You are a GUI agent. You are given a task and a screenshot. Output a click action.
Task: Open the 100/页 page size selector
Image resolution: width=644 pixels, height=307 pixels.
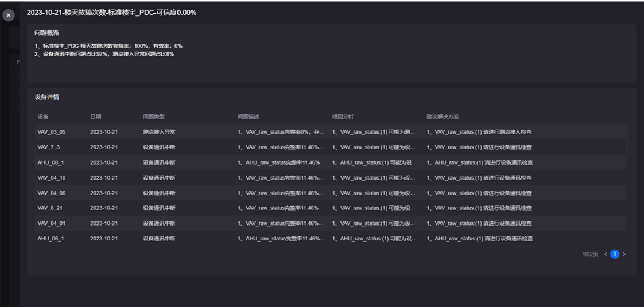point(590,254)
